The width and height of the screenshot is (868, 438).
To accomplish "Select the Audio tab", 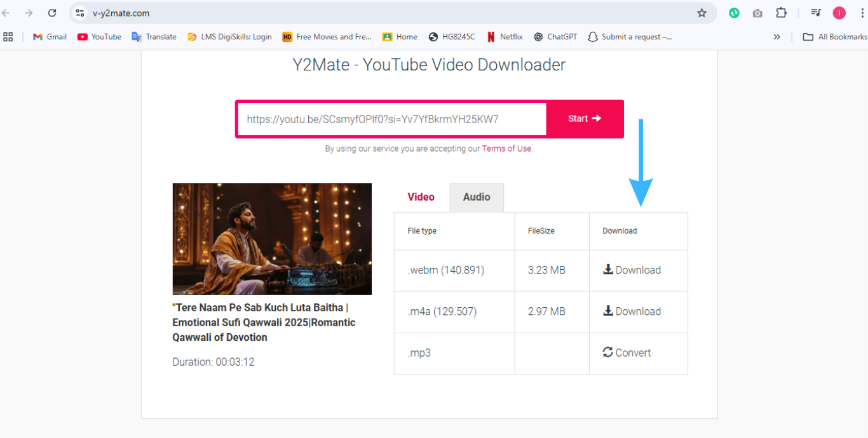I will [x=477, y=197].
